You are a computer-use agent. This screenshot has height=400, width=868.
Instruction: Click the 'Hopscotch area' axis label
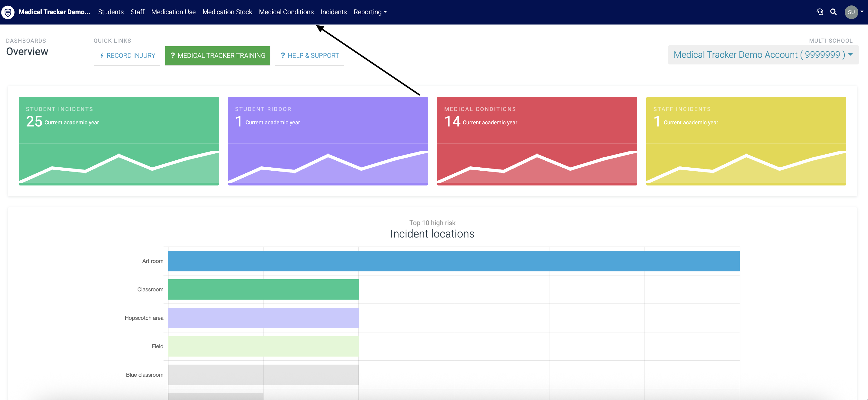point(144,318)
